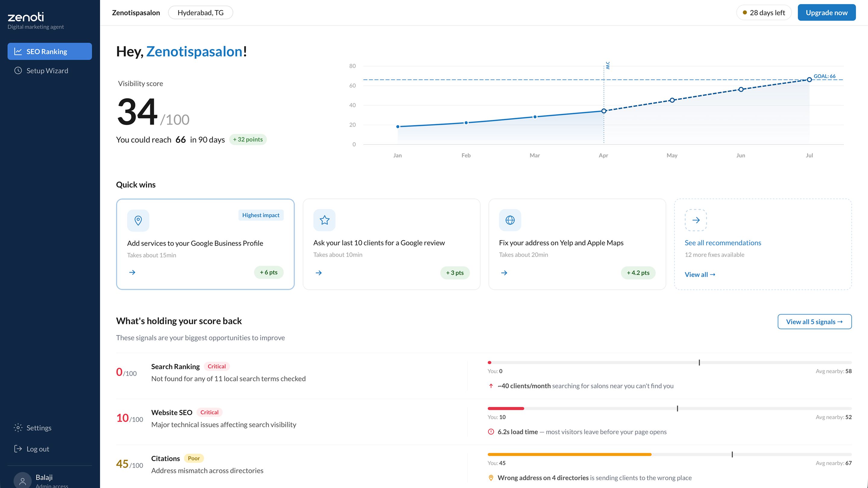Click arrow under Fix your address on Yelp
868x488 pixels.
click(x=504, y=273)
